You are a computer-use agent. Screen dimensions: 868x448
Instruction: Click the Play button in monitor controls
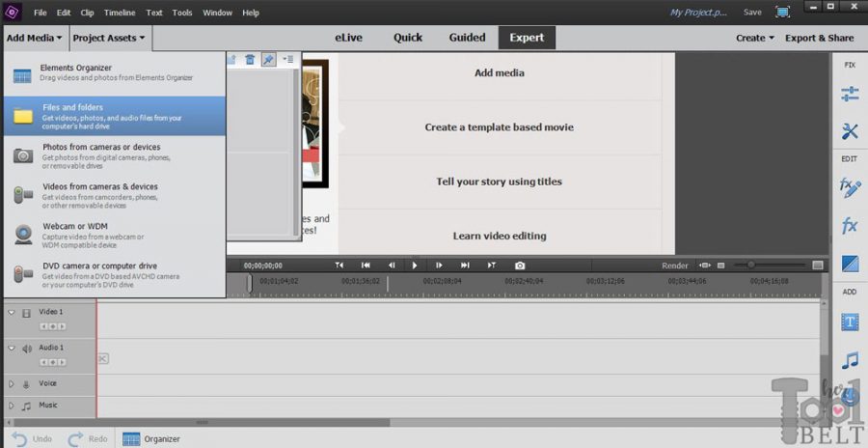(x=415, y=266)
